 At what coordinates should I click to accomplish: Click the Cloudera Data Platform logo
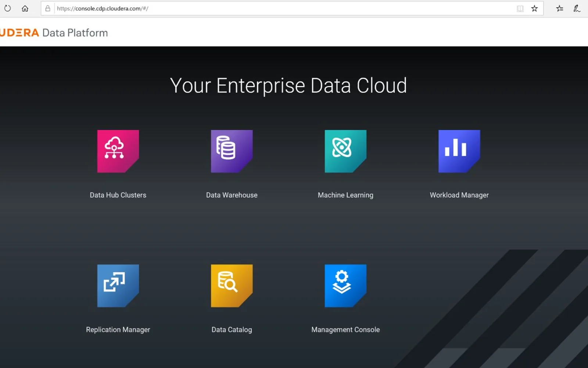tap(54, 33)
